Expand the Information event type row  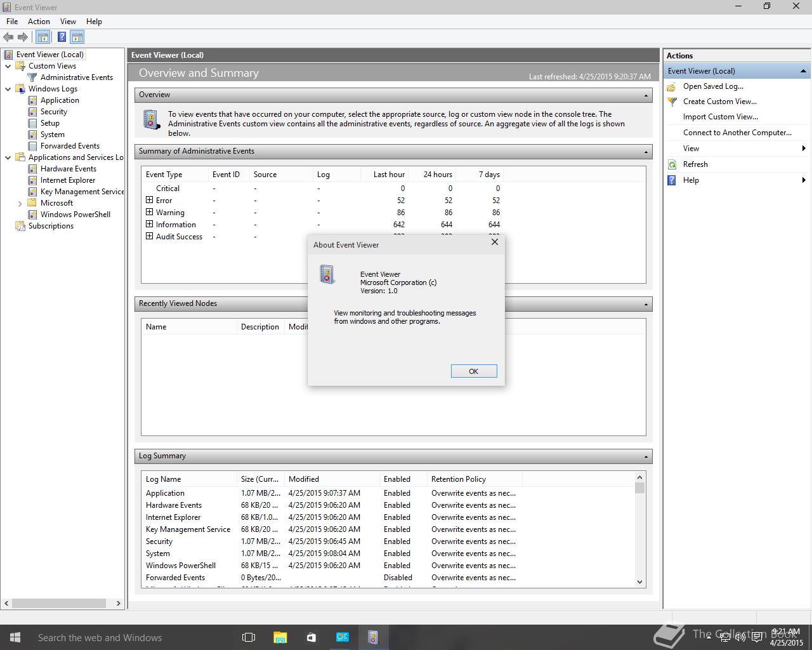click(149, 224)
